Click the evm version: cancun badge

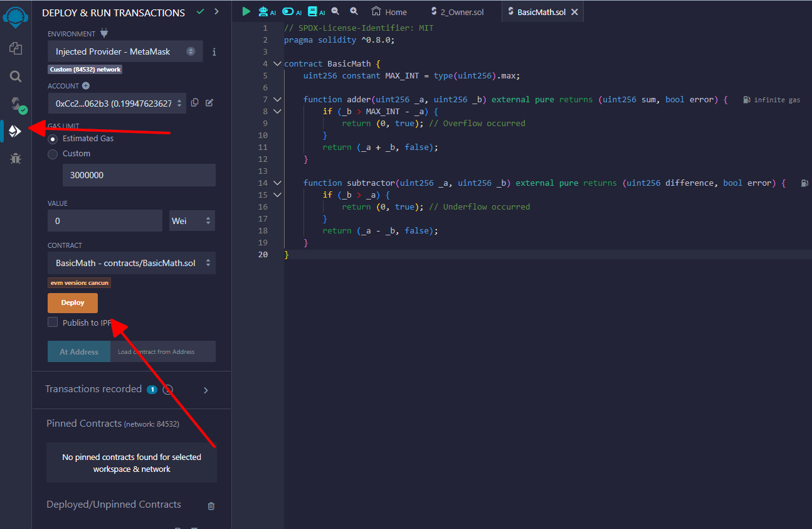[80, 283]
